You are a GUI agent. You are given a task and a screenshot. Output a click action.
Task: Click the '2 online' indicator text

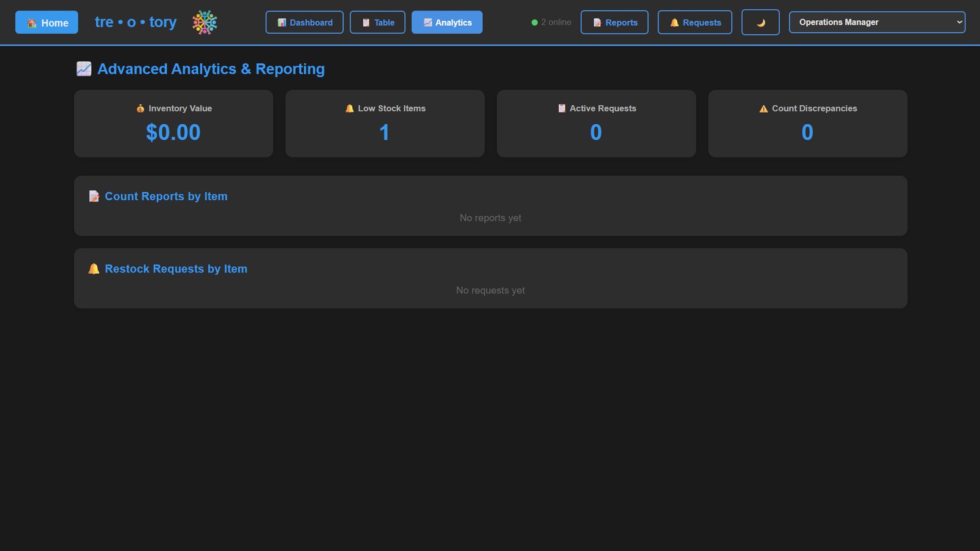pos(556,22)
